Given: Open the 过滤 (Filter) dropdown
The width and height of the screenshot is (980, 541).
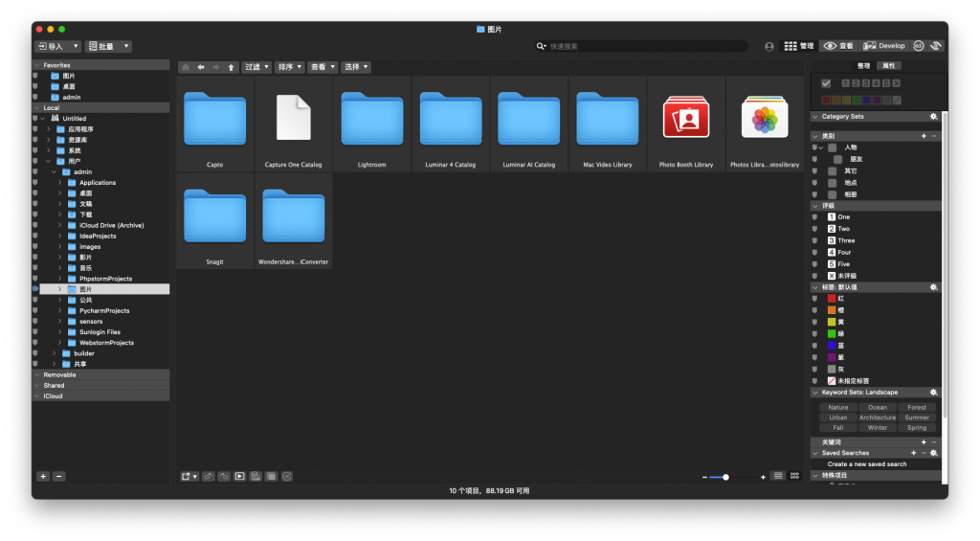Looking at the screenshot, I should coord(256,67).
